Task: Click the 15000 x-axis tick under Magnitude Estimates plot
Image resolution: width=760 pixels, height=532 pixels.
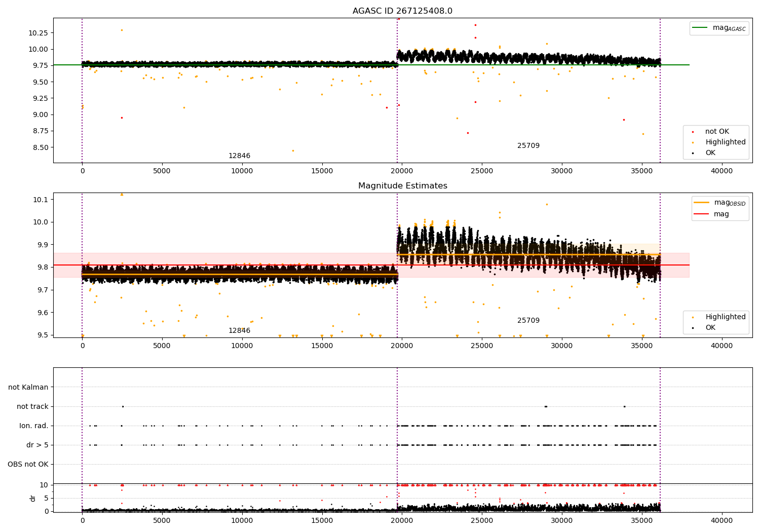Action: point(322,346)
